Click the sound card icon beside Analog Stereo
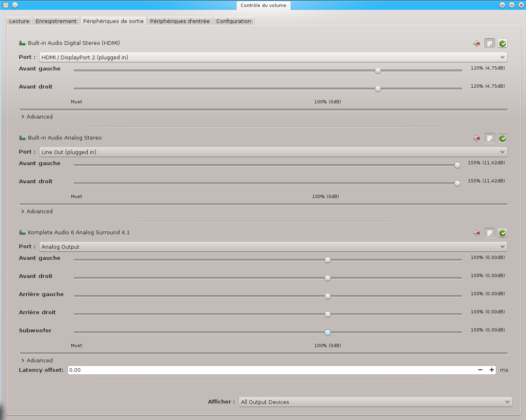This screenshot has width=526, height=420. [22, 138]
